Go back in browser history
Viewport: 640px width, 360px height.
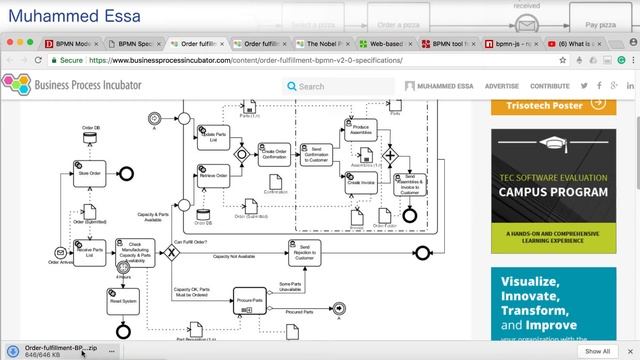pos(10,60)
